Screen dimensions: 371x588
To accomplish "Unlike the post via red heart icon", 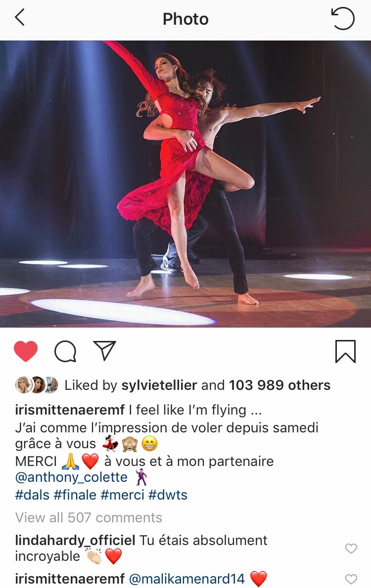I will [26, 351].
